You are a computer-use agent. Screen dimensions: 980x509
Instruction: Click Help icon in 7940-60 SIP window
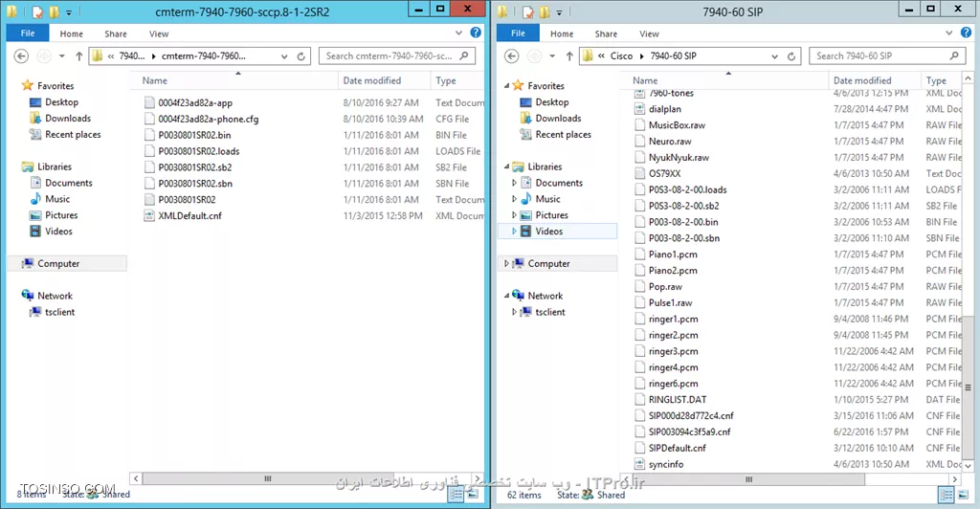click(x=966, y=33)
